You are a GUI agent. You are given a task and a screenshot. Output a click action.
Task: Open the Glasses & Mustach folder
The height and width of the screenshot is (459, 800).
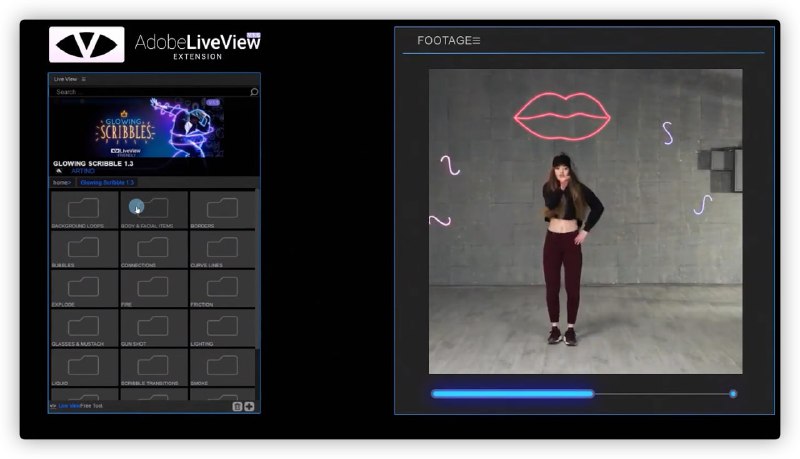coord(84,328)
